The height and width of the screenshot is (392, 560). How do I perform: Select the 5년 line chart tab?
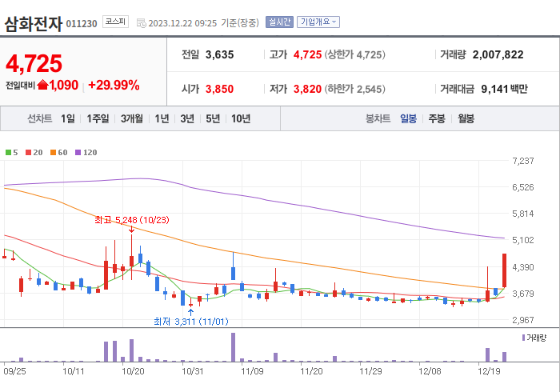(x=213, y=118)
